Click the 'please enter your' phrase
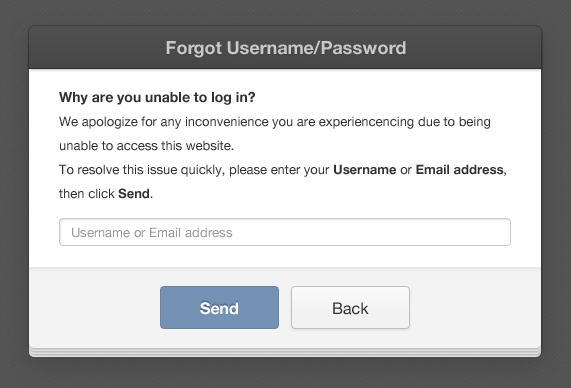This screenshot has height=388, width=571. click(x=279, y=170)
